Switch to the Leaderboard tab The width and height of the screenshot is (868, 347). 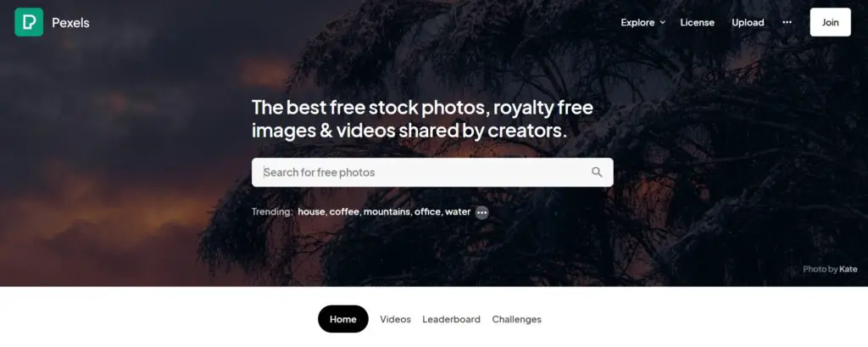[451, 319]
